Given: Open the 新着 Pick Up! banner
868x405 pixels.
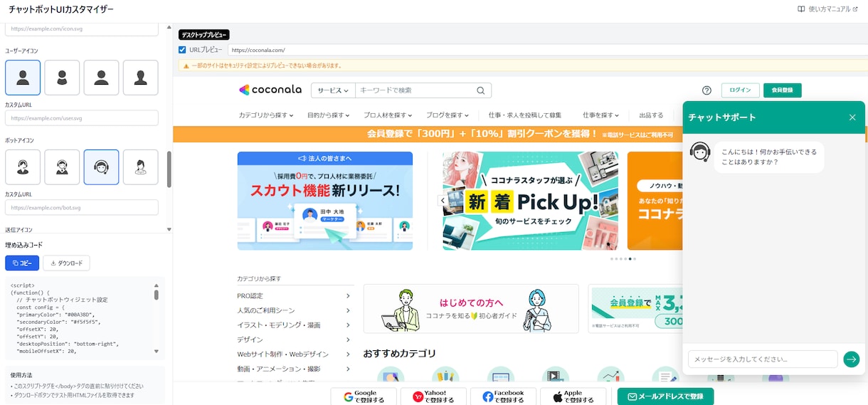Looking at the screenshot, I should pos(531,201).
